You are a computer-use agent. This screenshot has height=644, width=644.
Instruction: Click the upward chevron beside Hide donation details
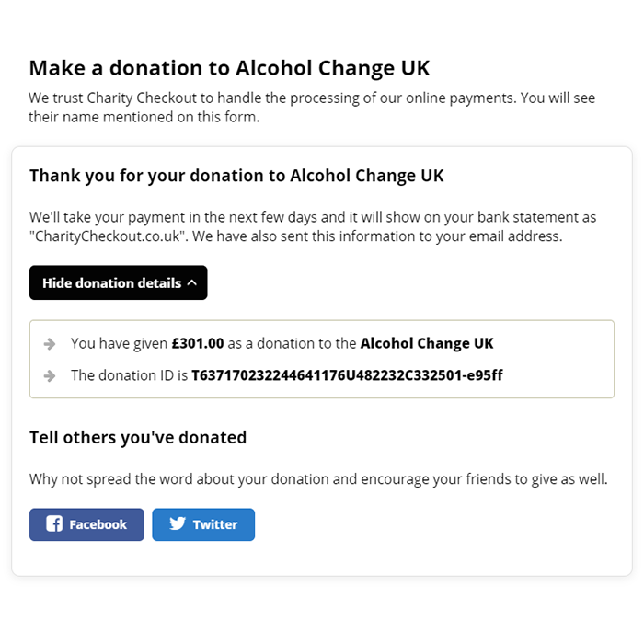(x=191, y=282)
